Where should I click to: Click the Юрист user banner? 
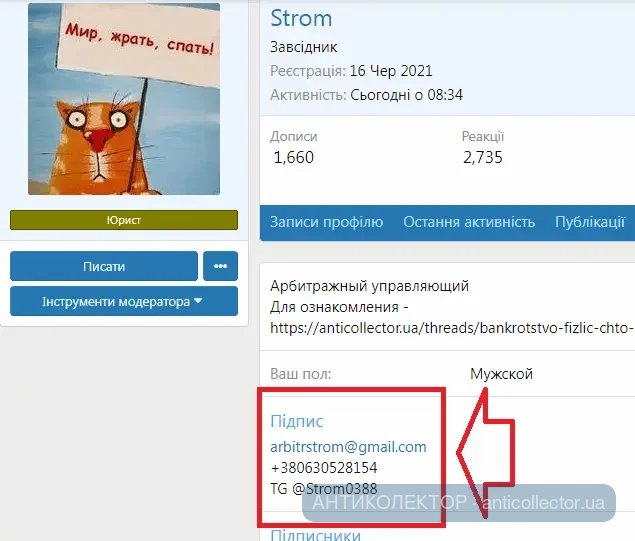[124, 220]
